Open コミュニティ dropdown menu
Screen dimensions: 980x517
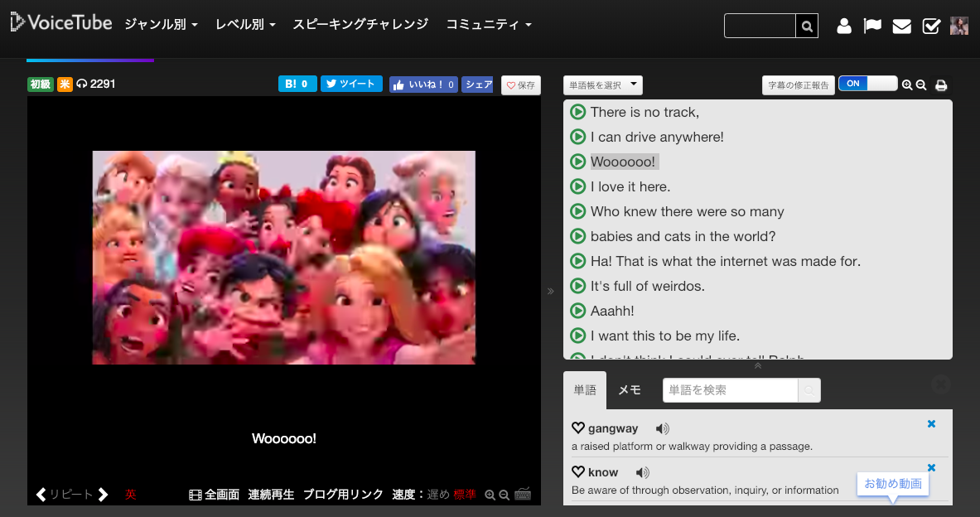click(488, 24)
